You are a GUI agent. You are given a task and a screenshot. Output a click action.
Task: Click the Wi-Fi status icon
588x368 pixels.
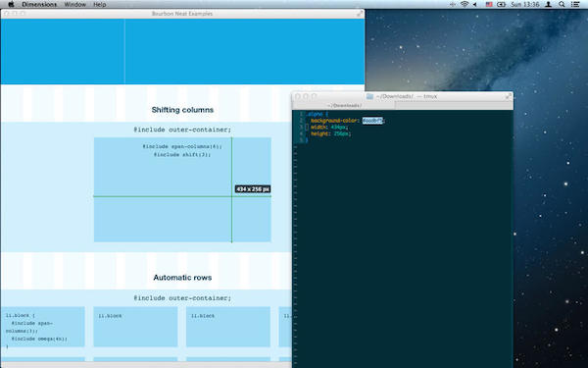[465, 4]
